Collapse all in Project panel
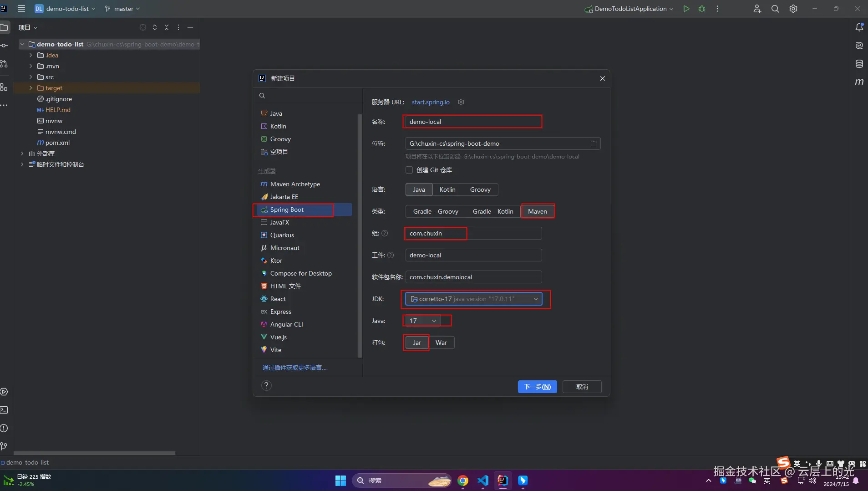 [167, 27]
